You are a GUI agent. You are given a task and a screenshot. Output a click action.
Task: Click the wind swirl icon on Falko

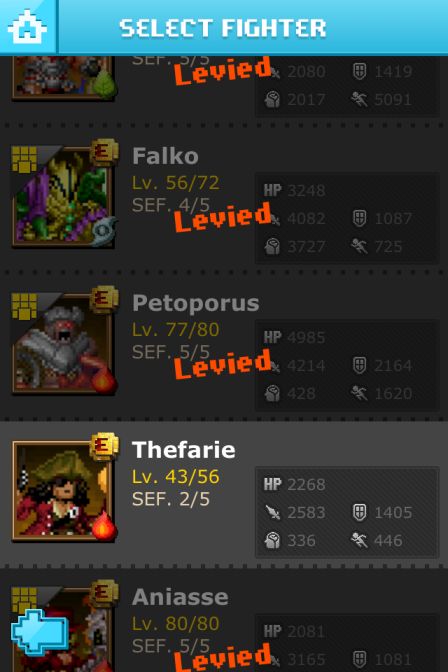104,231
